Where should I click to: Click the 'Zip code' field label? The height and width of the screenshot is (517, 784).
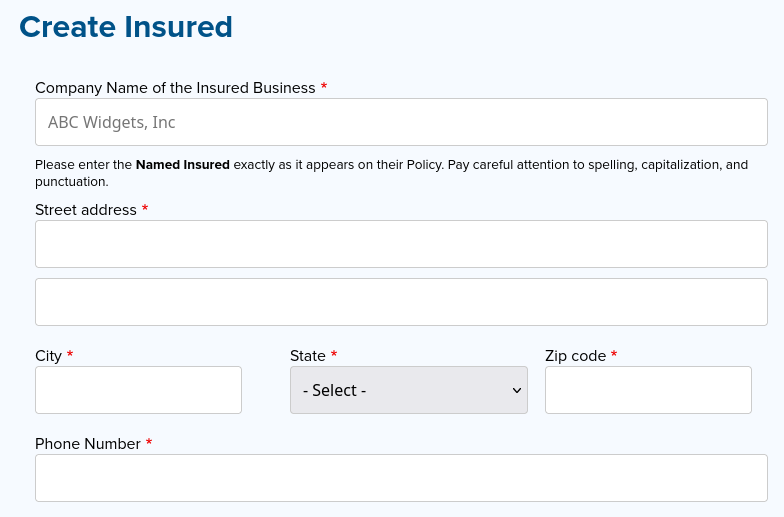(x=575, y=356)
